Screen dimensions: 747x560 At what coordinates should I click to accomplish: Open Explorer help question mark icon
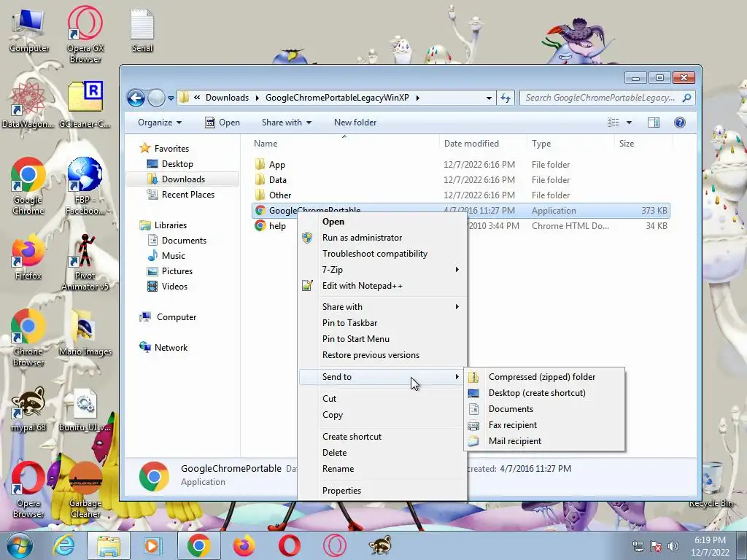(x=680, y=122)
